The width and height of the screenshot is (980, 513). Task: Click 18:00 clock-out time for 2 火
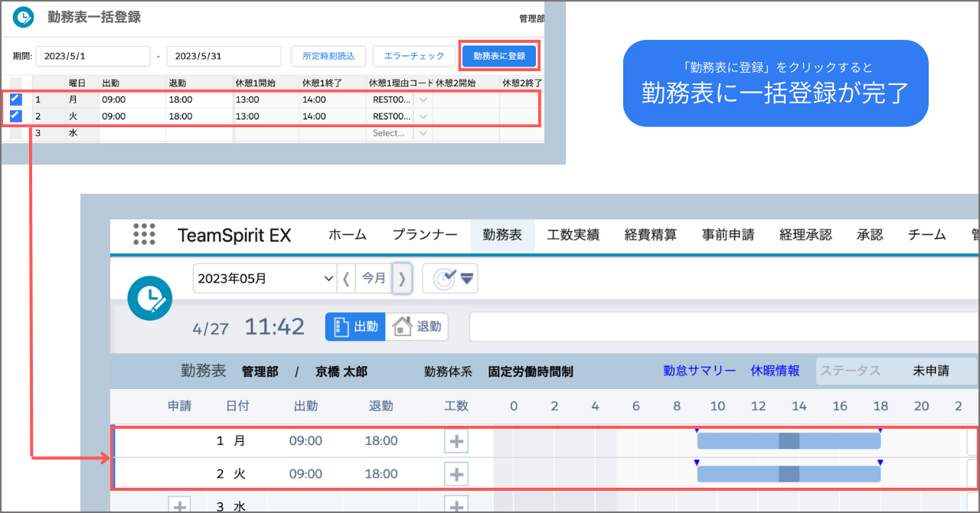tap(381, 474)
